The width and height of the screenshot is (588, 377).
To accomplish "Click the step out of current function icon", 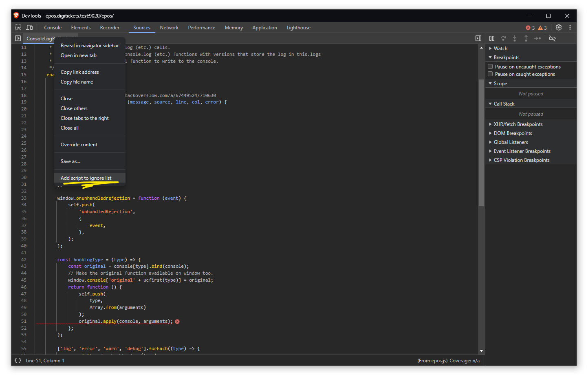I will coord(526,38).
